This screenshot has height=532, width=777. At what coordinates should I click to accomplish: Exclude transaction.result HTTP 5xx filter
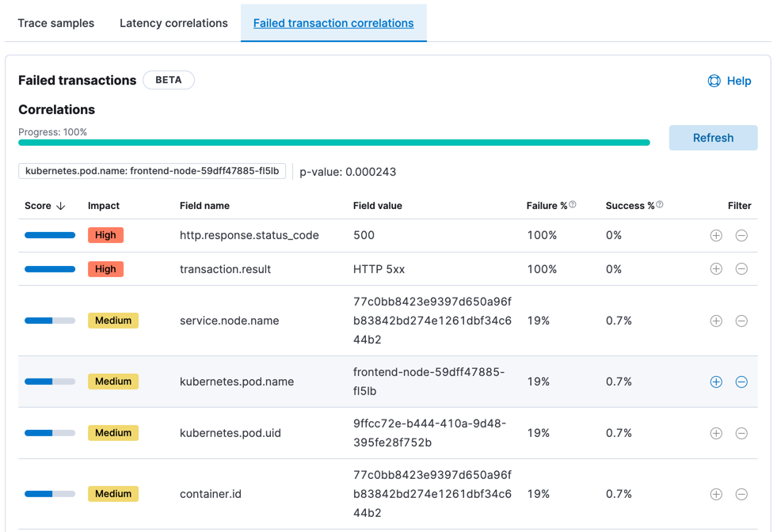tap(741, 269)
